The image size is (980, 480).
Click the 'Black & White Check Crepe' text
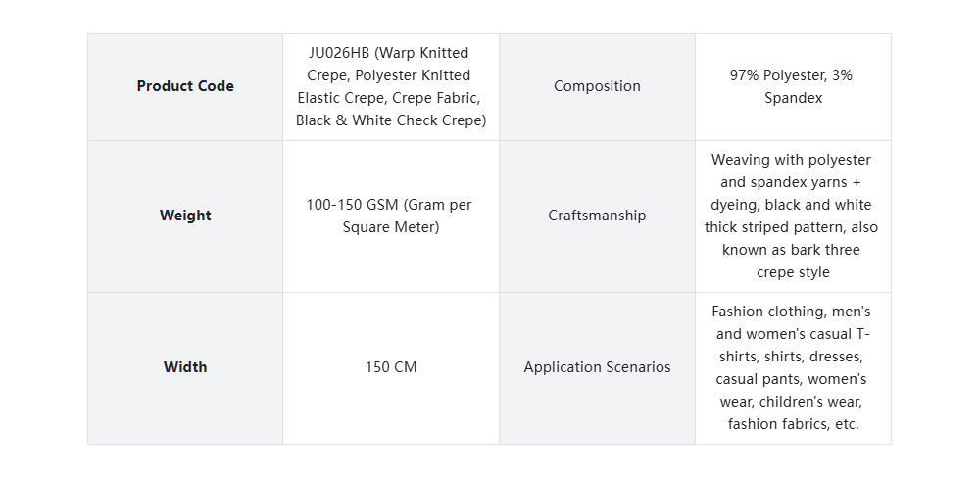pos(391,120)
